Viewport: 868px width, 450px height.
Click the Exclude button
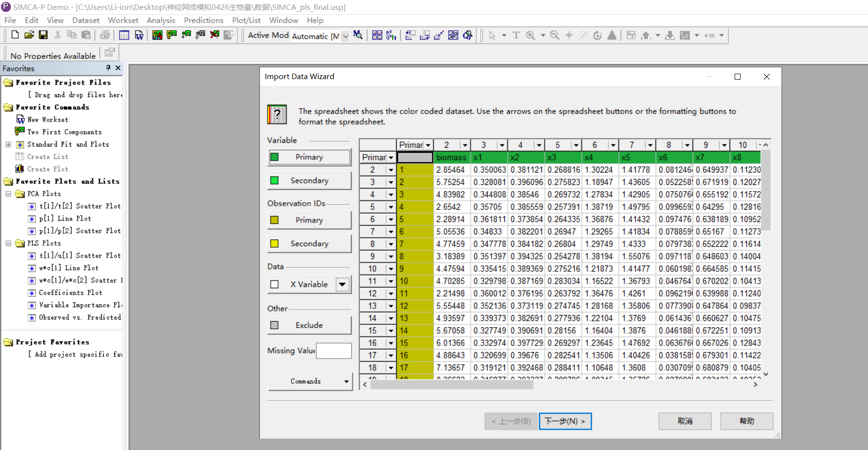point(309,325)
